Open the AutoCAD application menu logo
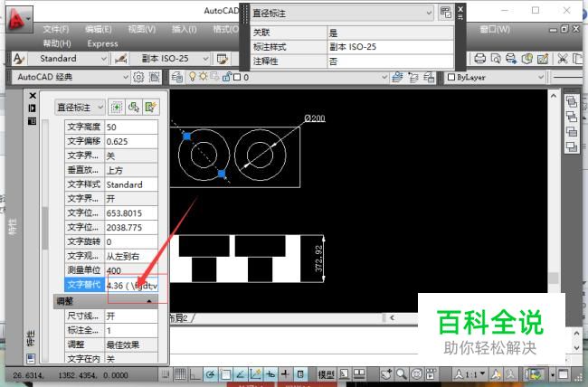The height and width of the screenshot is (387, 588). pyautogui.click(x=18, y=19)
